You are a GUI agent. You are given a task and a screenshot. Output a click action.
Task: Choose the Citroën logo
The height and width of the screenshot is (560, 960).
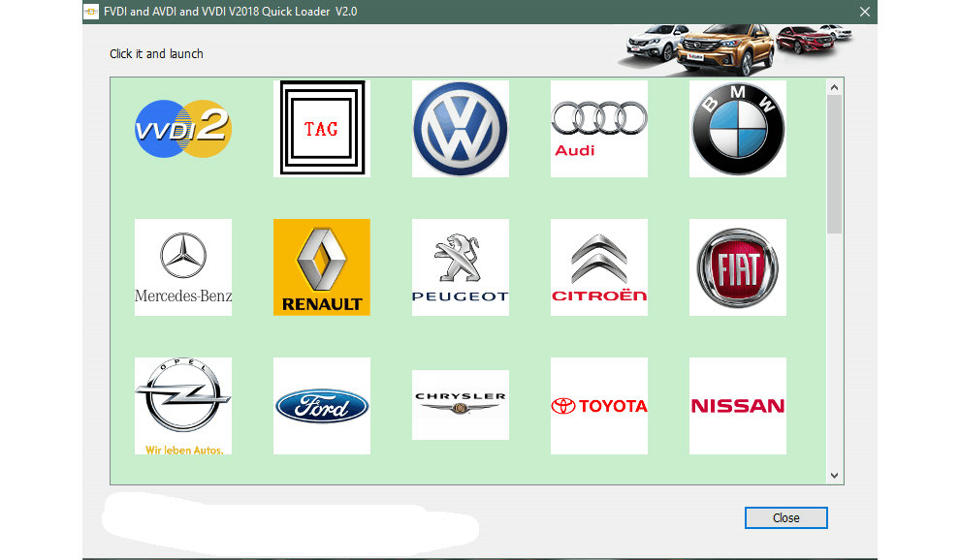click(599, 267)
